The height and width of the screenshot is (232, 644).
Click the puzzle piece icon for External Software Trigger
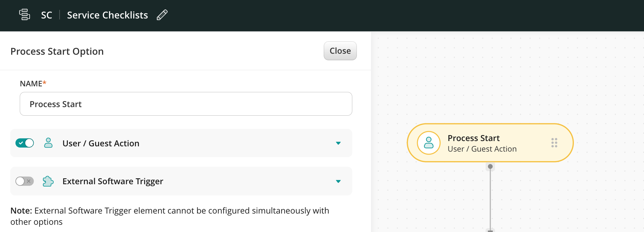tap(48, 181)
